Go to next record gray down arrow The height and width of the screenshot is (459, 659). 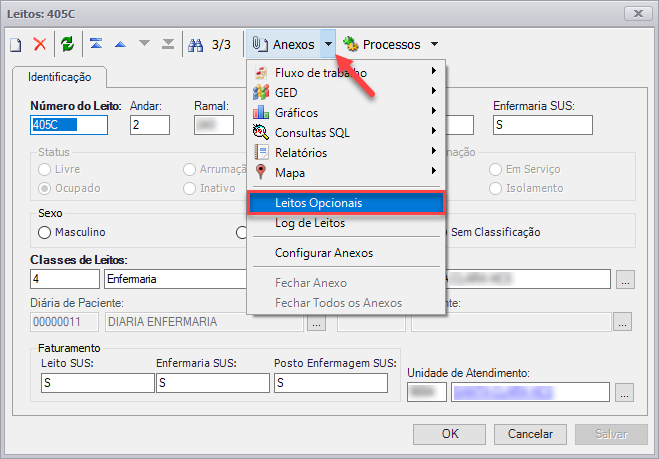pyautogui.click(x=145, y=43)
